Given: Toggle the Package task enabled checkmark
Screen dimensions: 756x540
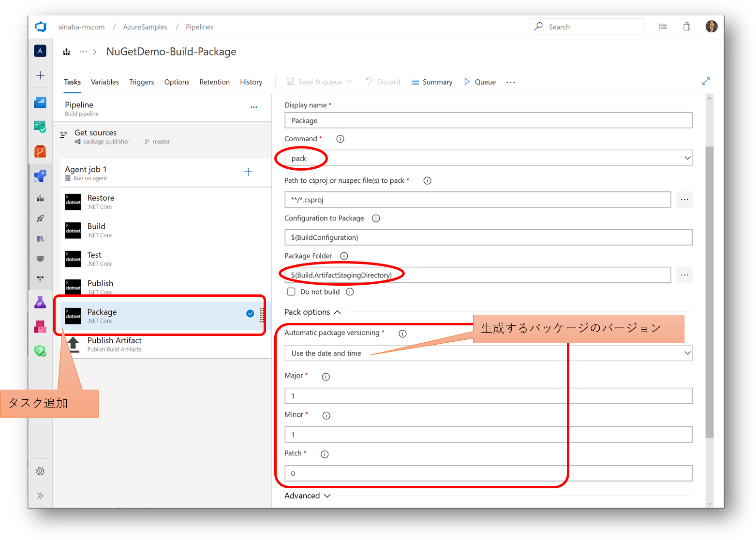Looking at the screenshot, I should (250, 313).
